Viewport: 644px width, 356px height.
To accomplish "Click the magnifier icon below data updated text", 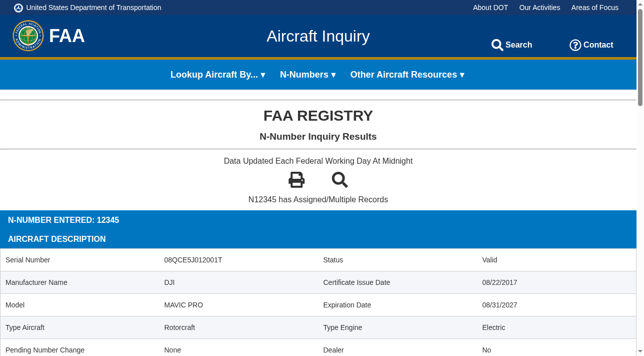I will (x=340, y=180).
